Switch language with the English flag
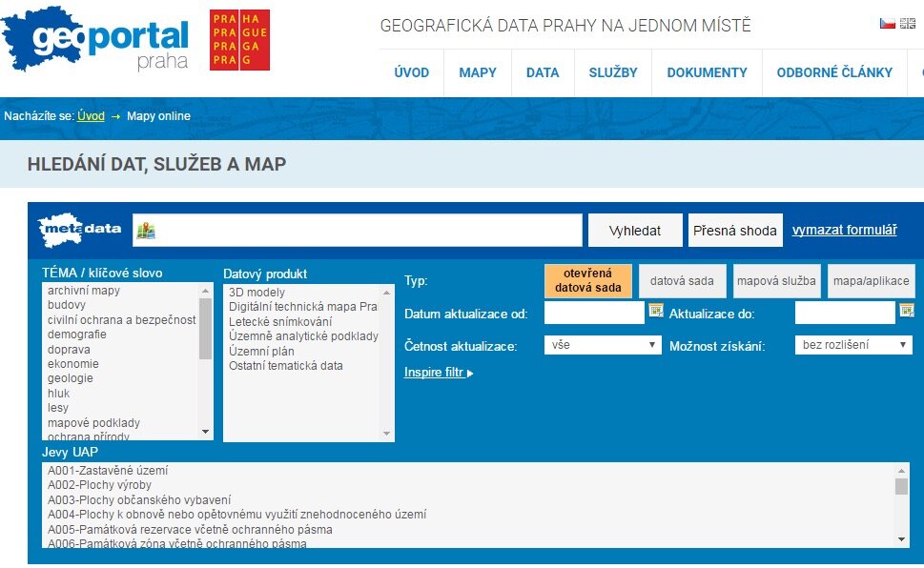The height and width of the screenshot is (568, 924). tap(908, 24)
